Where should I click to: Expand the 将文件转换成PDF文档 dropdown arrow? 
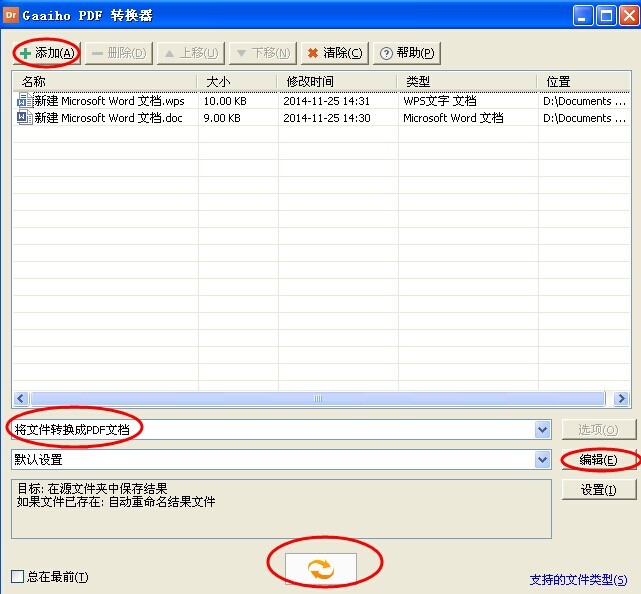point(542,430)
